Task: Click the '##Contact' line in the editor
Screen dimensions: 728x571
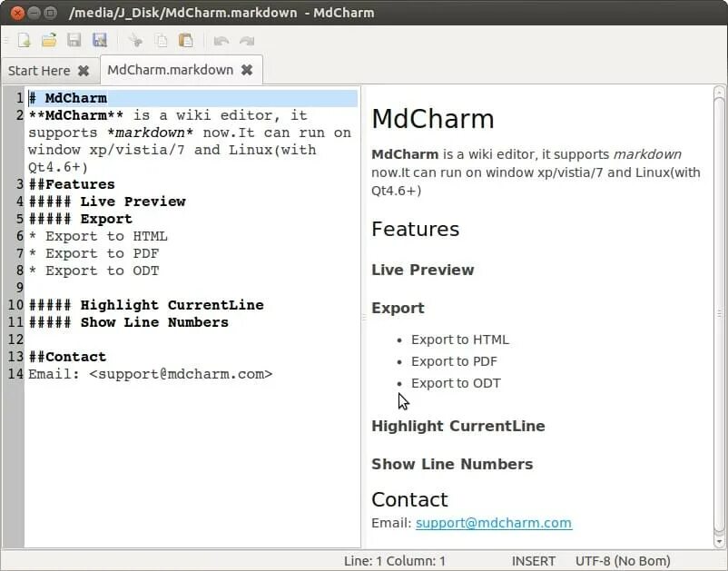Action: 67,357
